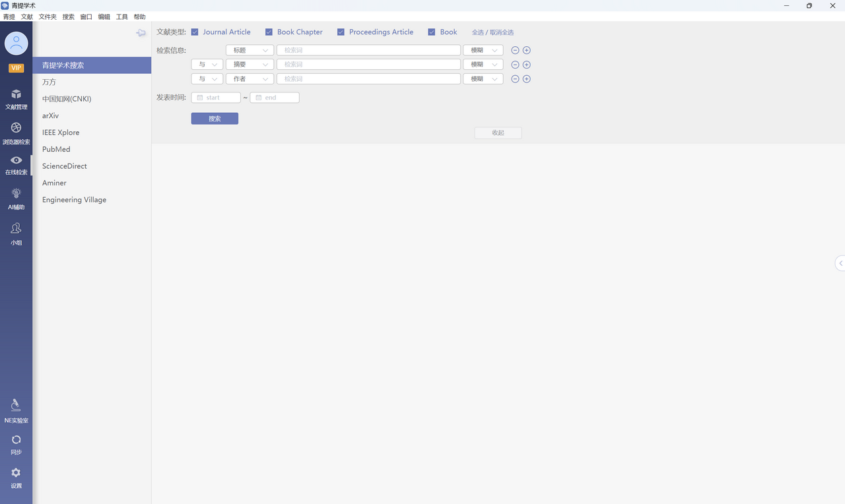Select the 在线检索 sidebar icon
Screen dimensions: 845x504
click(x=16, y=165)
